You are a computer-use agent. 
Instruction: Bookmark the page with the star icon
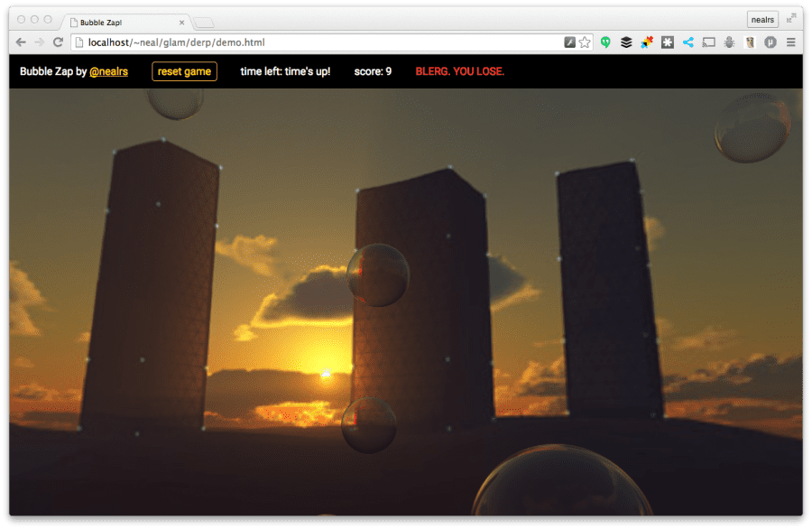pos(585,42)
